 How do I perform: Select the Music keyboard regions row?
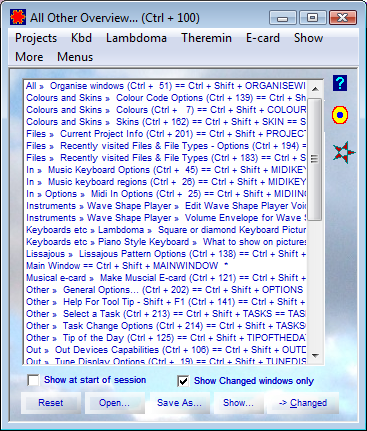pos(166,182)
